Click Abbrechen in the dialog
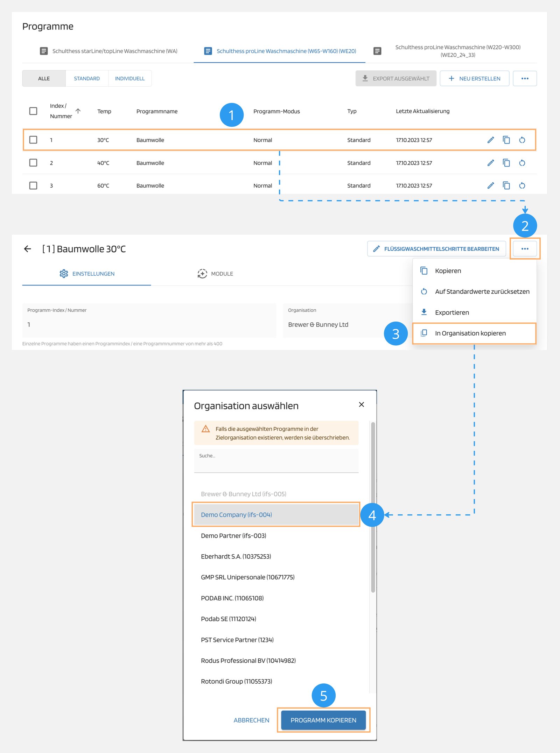This screenshot has width=560, height=753. (x=251, y=720)
